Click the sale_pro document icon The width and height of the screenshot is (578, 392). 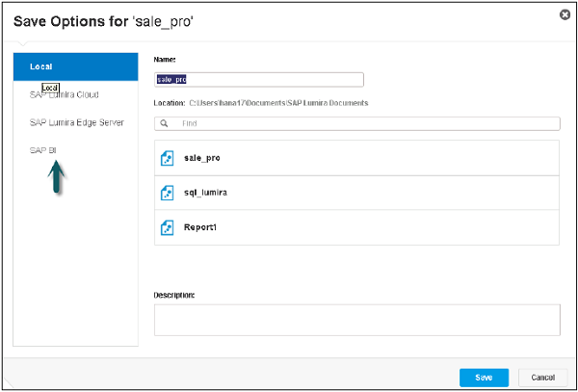pos(167,158)
